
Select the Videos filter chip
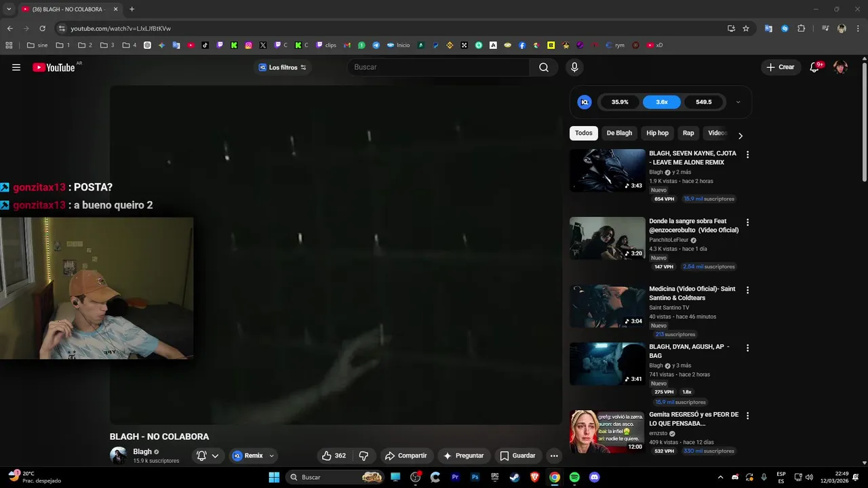717,133
